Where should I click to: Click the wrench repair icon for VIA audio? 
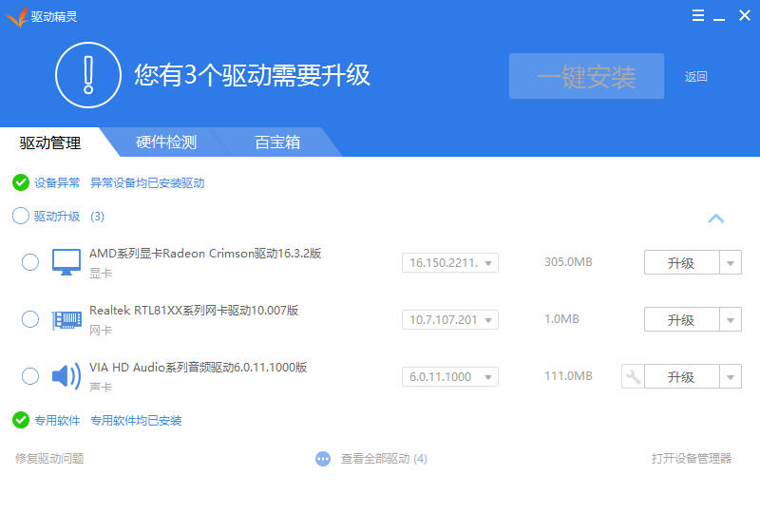click(x=633, y=376)
